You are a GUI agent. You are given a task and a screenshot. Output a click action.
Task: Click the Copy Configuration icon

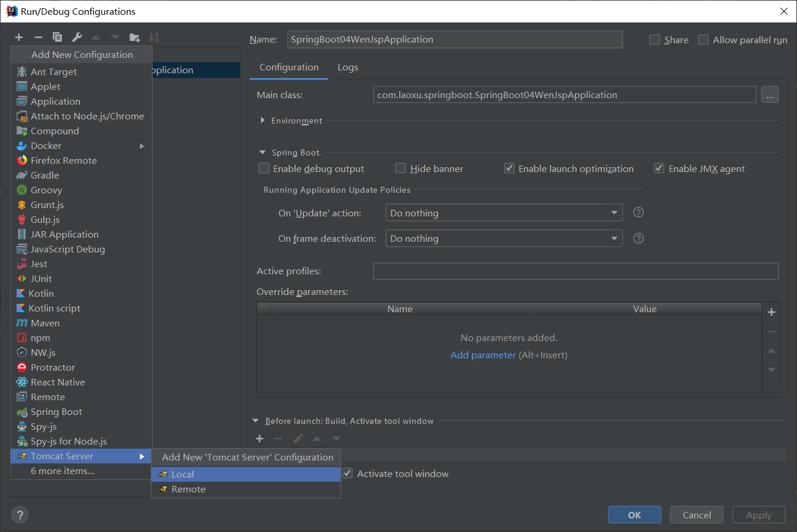(57, 37)
